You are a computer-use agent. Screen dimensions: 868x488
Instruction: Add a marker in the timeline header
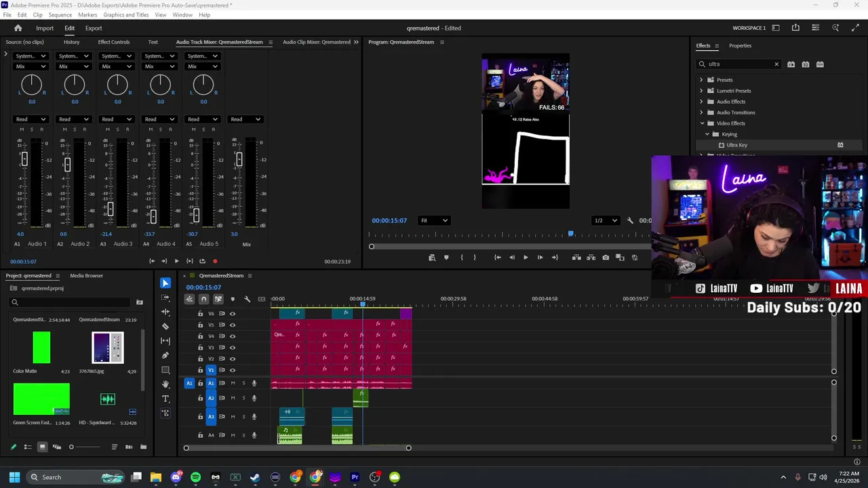[x=233, y=299]
